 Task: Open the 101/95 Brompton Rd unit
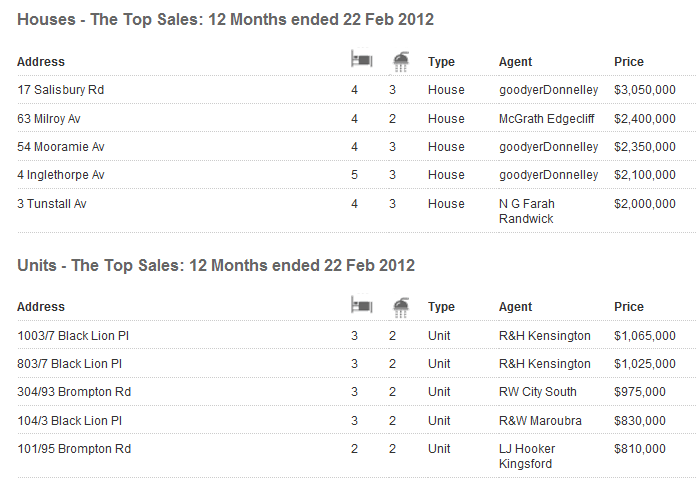(74, 449)
